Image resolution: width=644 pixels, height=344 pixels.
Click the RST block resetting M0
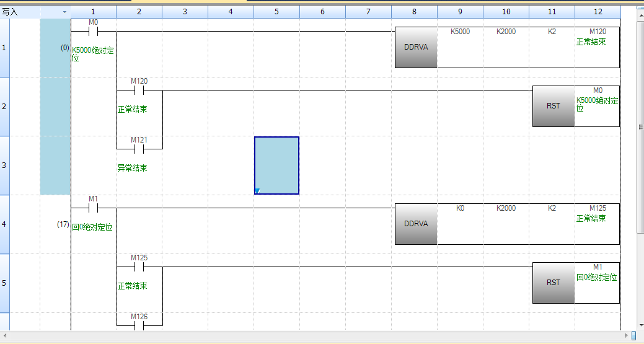pos(554,106)
